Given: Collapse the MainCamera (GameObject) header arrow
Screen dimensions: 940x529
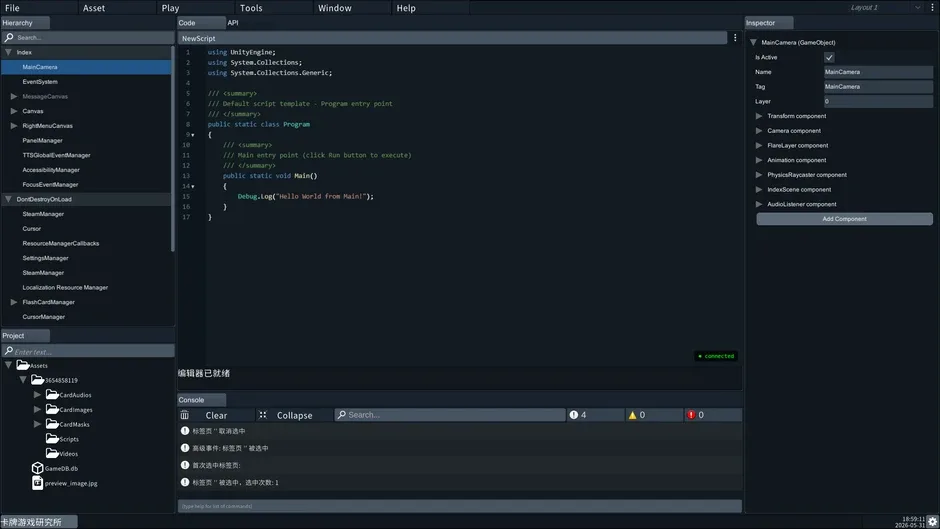Looking at the screenshot, I should [754, 43].
